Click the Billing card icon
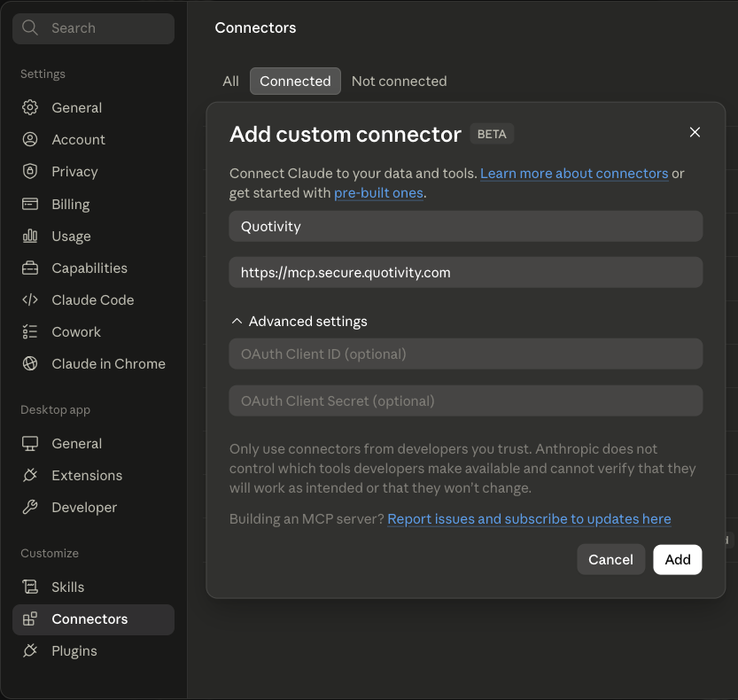The height and width of the screenshot is (700, 738). click(30, 204)
